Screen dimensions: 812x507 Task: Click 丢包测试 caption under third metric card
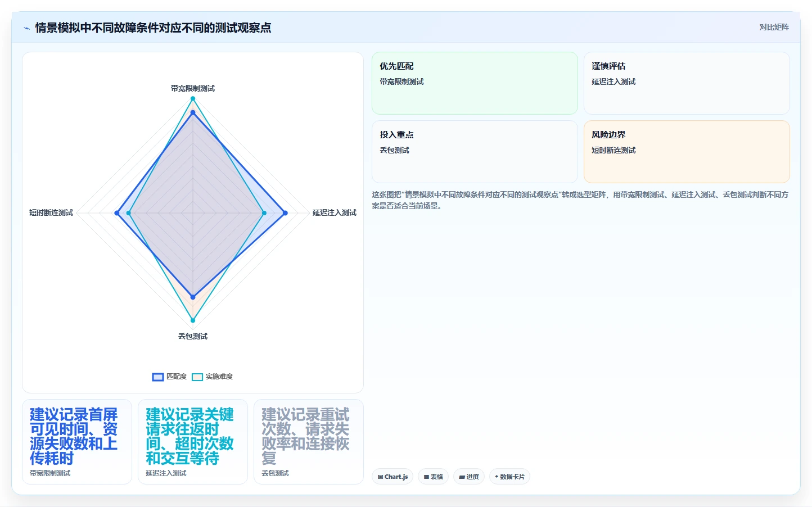tap(275, 473)
